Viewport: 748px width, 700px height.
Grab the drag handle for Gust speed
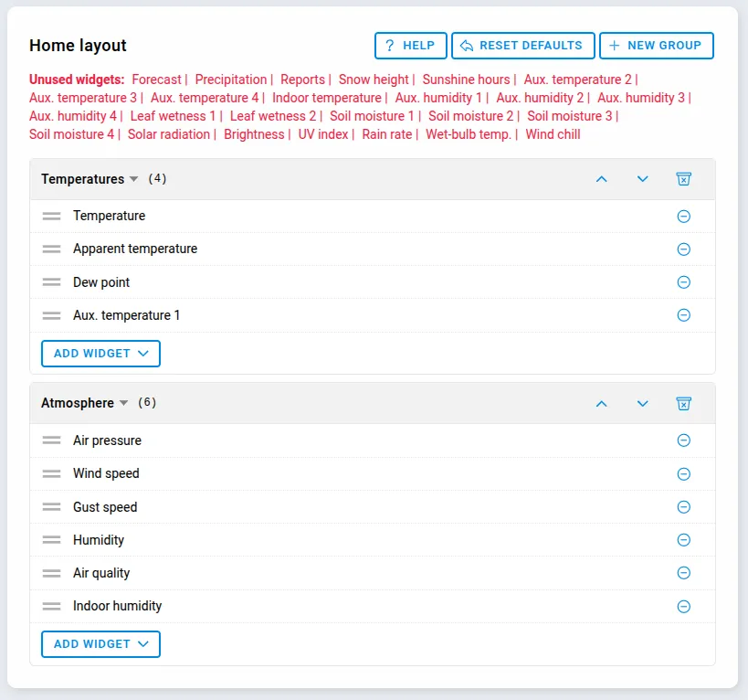click(51, 507)
